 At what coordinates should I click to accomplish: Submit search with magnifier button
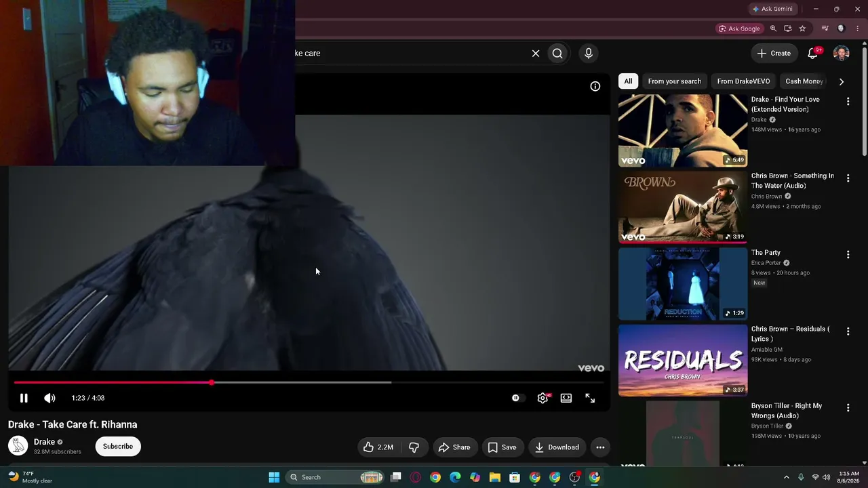[x=557, y=53]
